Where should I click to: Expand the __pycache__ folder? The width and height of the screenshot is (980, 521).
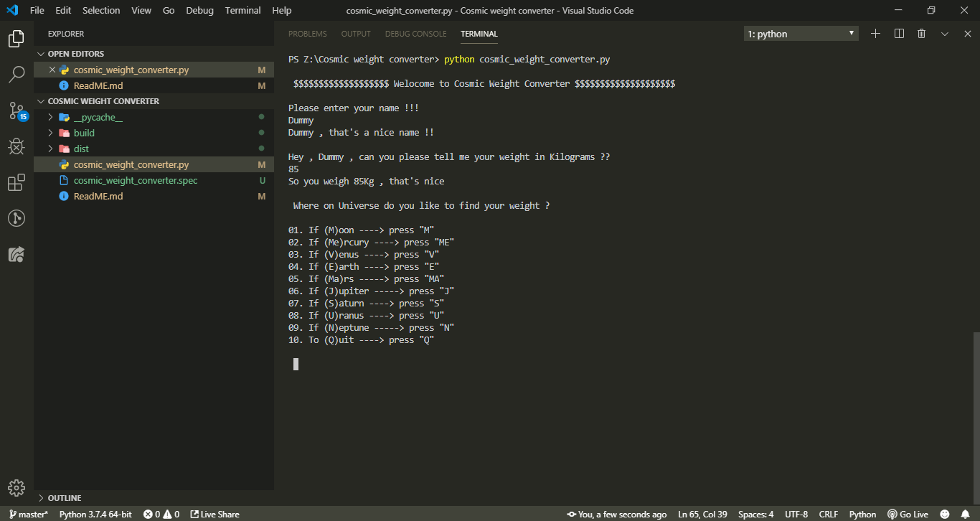coord(98,117)
